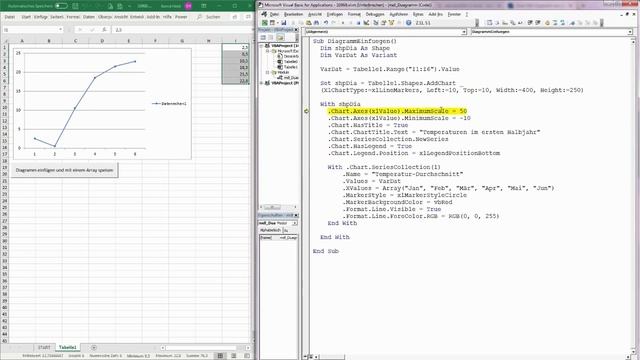This screenshot has height=360, width=640.
Task: Open the Properties Window icon in VBA toolbar
Action: click(x=384, y=23)
